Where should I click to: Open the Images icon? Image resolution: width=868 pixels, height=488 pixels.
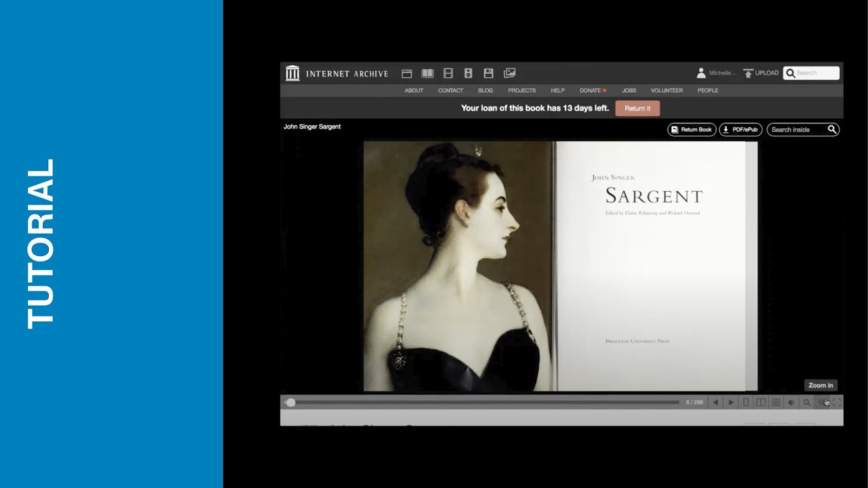pyautogui.click(x=509, y=73)
